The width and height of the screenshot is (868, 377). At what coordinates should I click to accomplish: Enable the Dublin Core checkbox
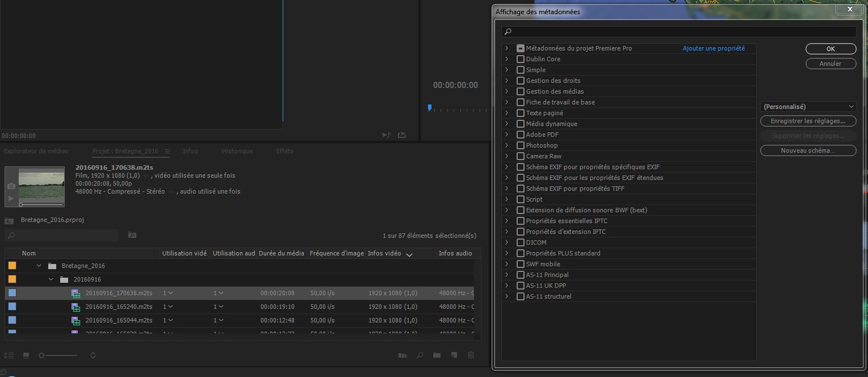click(521, 59)
